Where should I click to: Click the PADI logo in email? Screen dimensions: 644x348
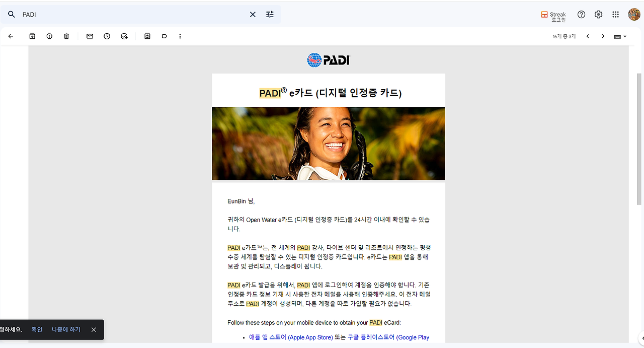pos(328,60)
